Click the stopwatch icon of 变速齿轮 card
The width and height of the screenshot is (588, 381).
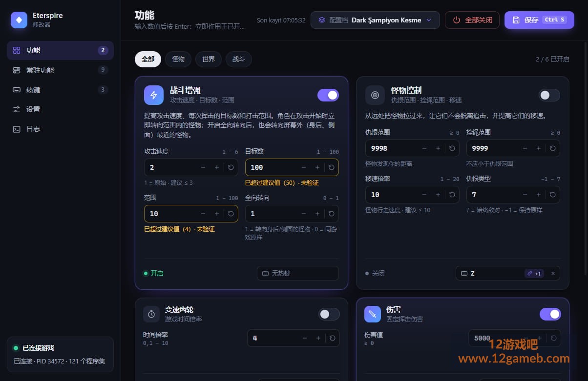coord(151,314)
